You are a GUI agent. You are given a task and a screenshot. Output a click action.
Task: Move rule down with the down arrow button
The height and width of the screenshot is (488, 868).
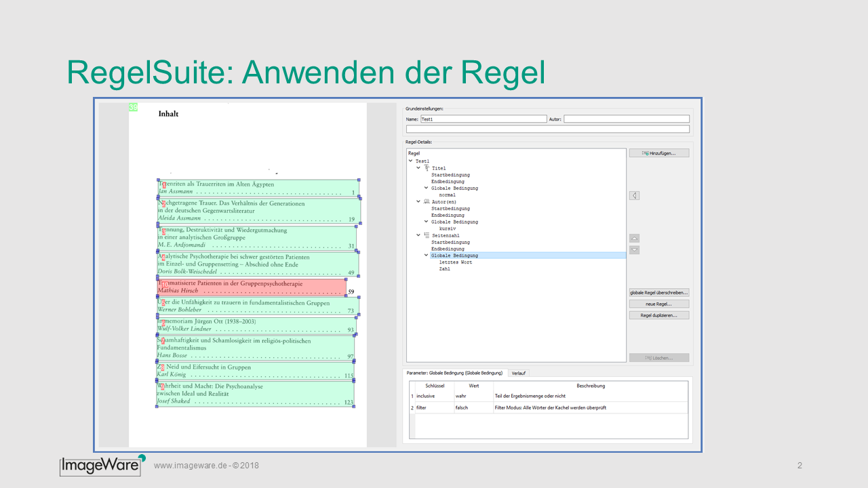coord(634,250)
